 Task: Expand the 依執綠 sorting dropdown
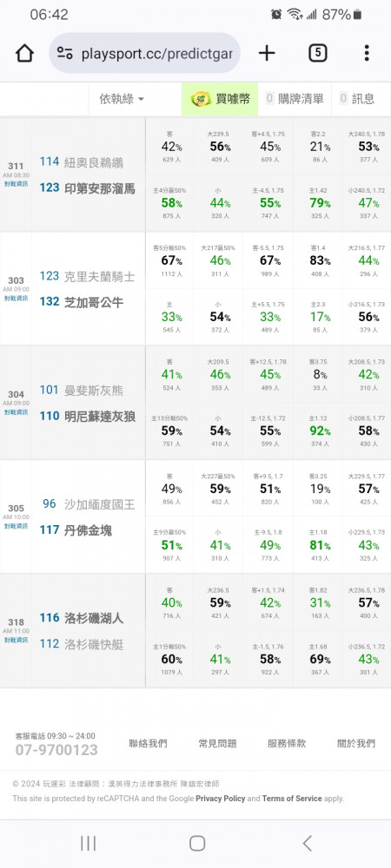122,99
